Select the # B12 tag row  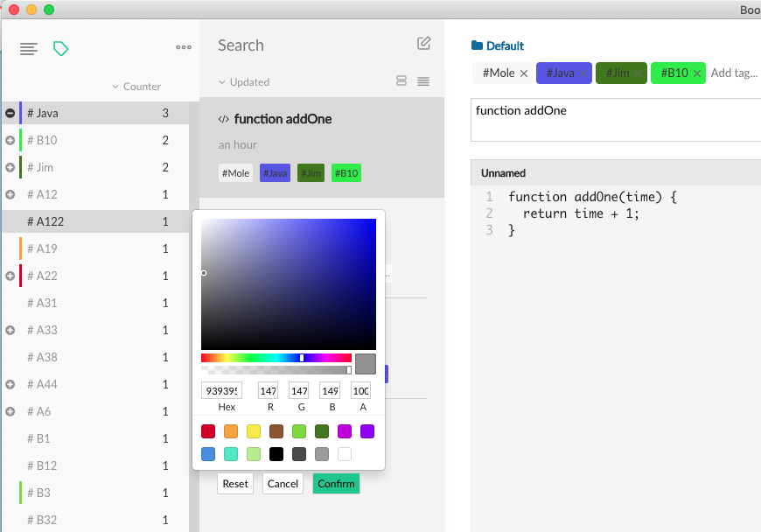[x=95, y=466]
